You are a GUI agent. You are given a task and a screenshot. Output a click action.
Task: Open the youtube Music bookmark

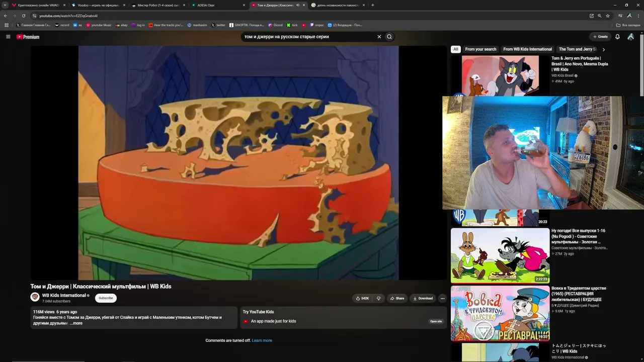pyautogui.click(x=99, y=25)
